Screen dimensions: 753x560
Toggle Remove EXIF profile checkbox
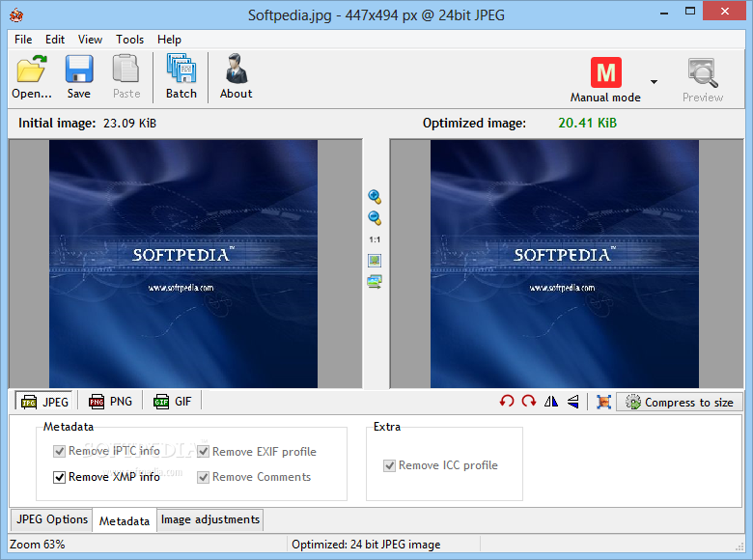point(203,452)
